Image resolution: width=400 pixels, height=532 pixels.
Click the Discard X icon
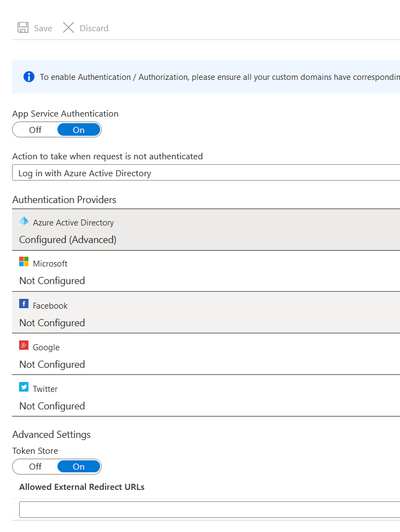(x=68, y=27)
